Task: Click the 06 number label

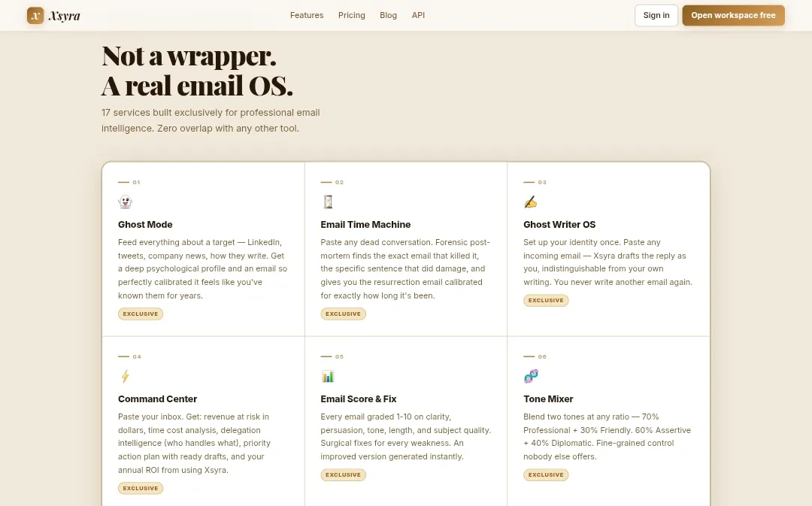Action: (x=542, y=357)
